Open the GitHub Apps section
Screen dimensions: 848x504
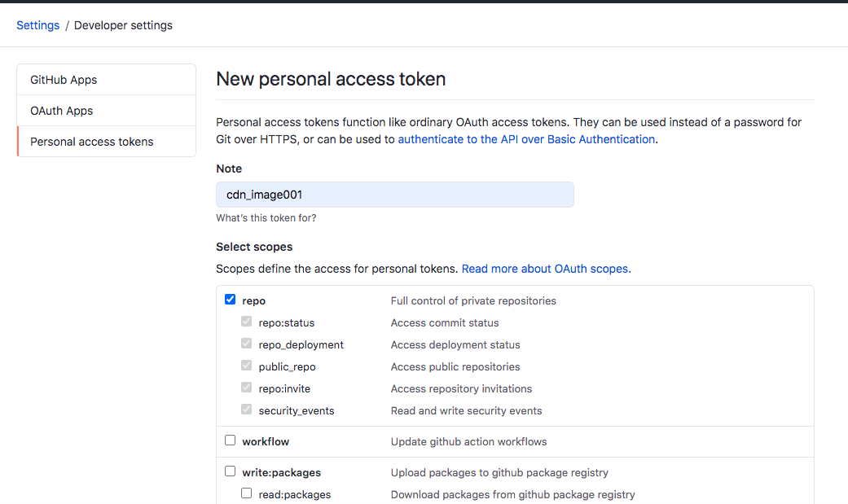pos(64,80)
